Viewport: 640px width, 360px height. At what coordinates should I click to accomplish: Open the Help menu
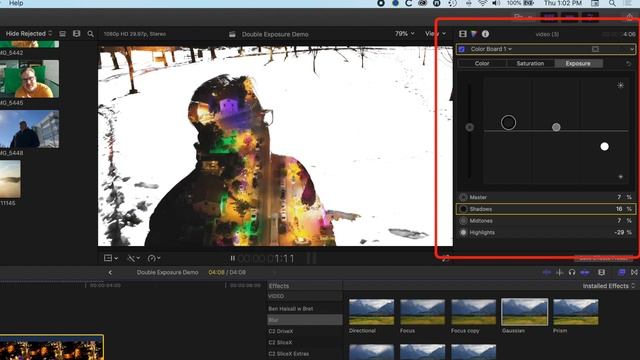point(16,3)
